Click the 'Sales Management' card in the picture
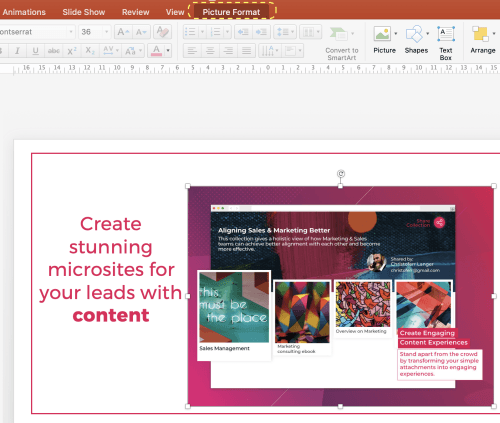 point(234,315)
